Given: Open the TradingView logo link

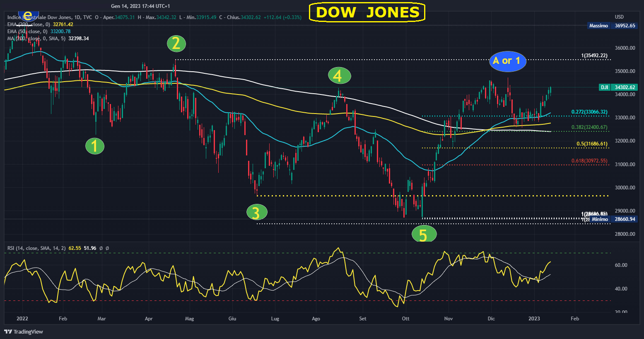Looking at the screenshot, I should tap(24, 332).
